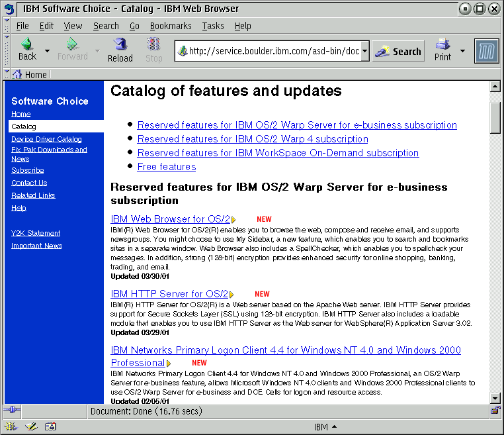Open the Search menu
Viewport: 504px width, 435px height.
106,26
